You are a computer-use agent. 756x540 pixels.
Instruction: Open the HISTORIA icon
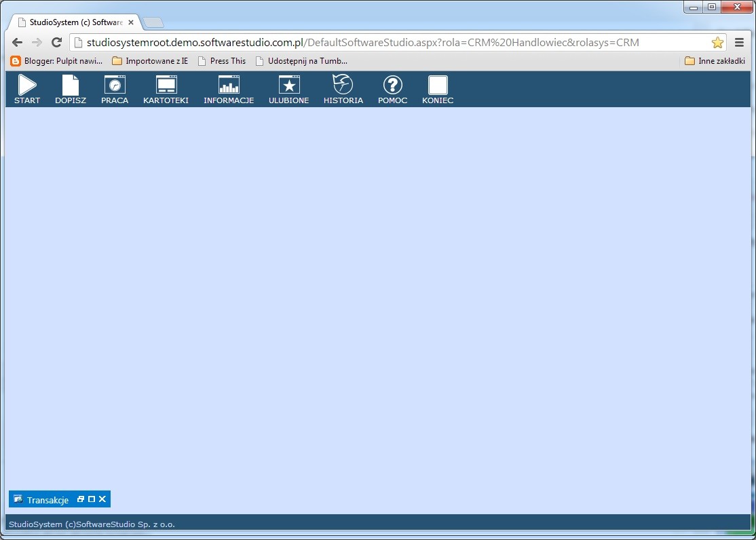click(343, 85)
